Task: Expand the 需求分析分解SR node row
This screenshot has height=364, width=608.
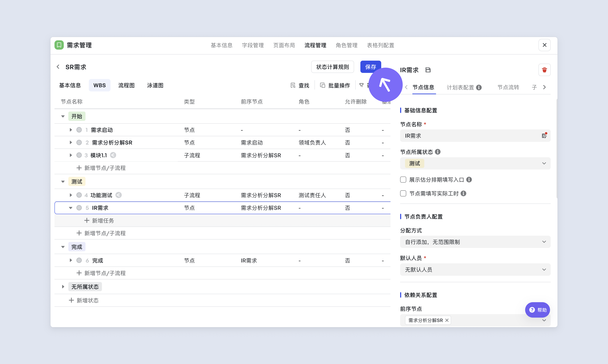Action: tap(71, 143)
